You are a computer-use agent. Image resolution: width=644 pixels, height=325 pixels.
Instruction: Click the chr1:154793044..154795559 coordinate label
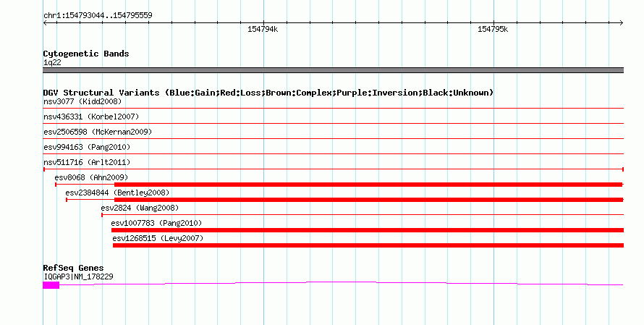tap(98, 15)
